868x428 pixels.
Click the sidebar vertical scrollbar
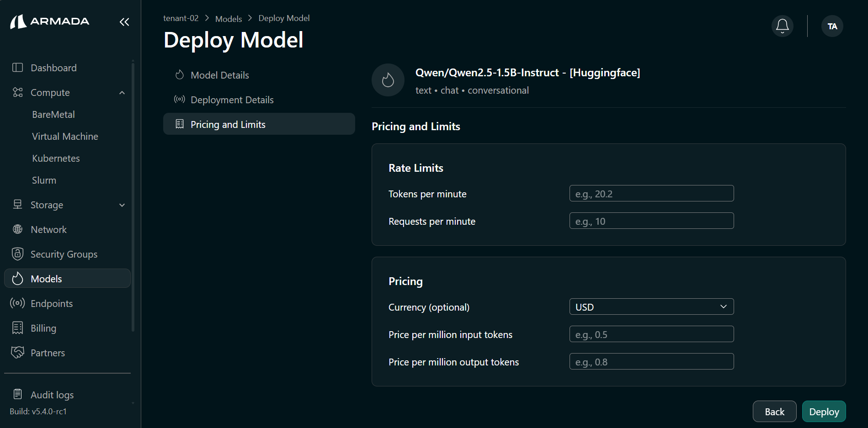[x=133, y=196]
